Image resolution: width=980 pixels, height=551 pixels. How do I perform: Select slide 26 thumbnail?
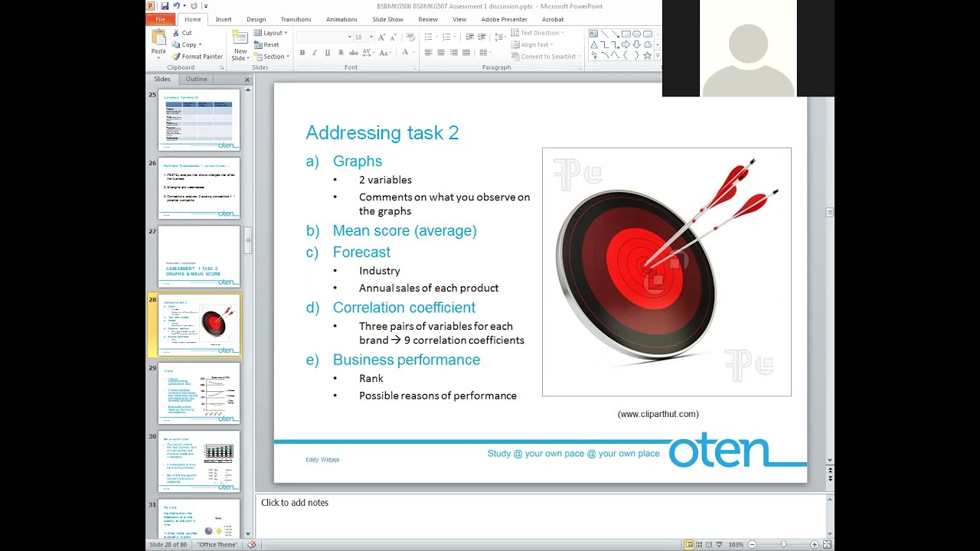tap(199, 188)
